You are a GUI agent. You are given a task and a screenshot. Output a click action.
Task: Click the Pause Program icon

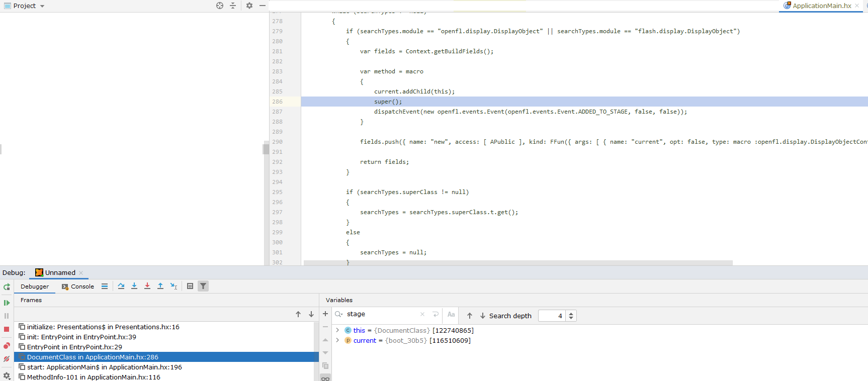click(7, 316)
